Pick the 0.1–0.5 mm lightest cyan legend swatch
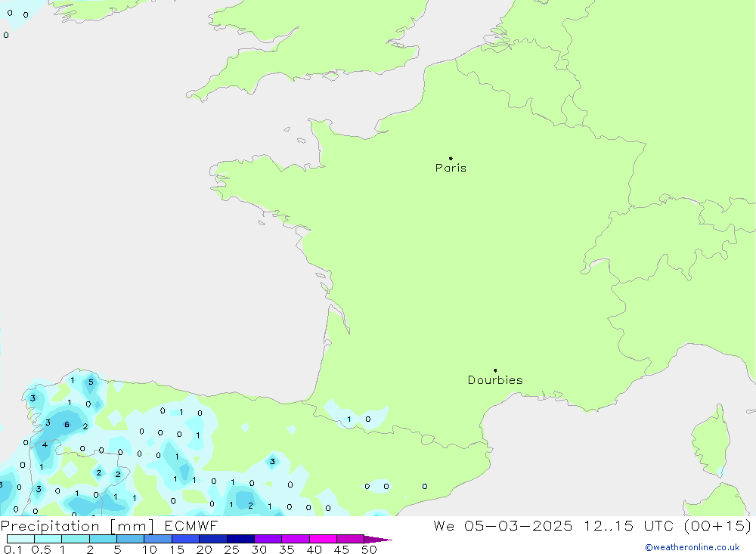Viewport: 756px width, 554px height. (x=20, y=539)
